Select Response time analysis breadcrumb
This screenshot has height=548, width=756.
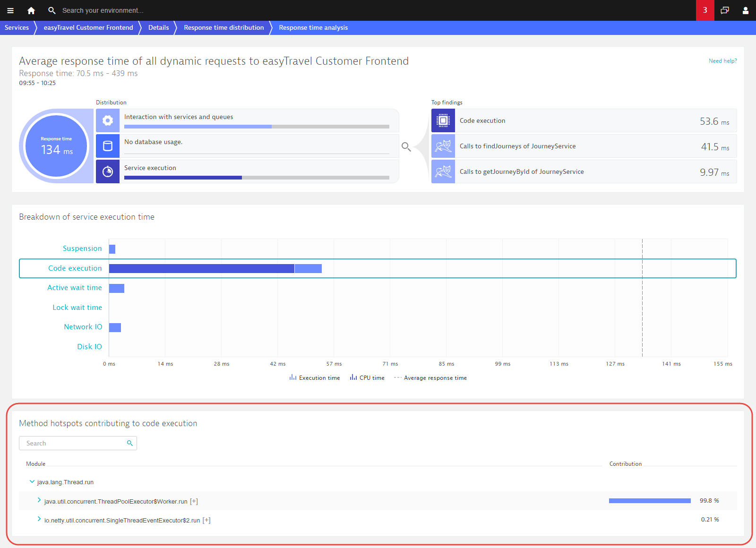click(313, 27)
